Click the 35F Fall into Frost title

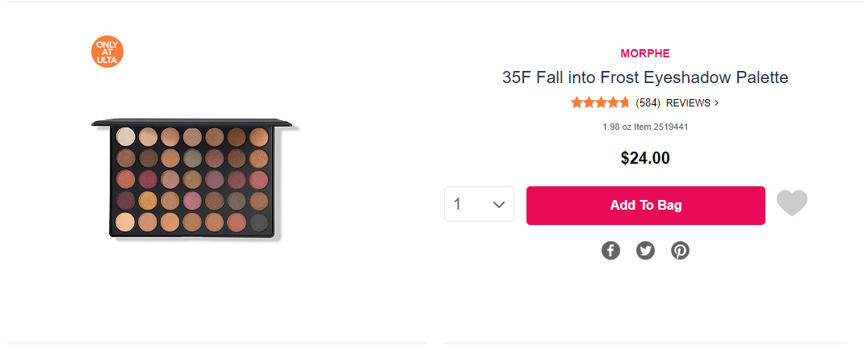[x=645, y=78]
